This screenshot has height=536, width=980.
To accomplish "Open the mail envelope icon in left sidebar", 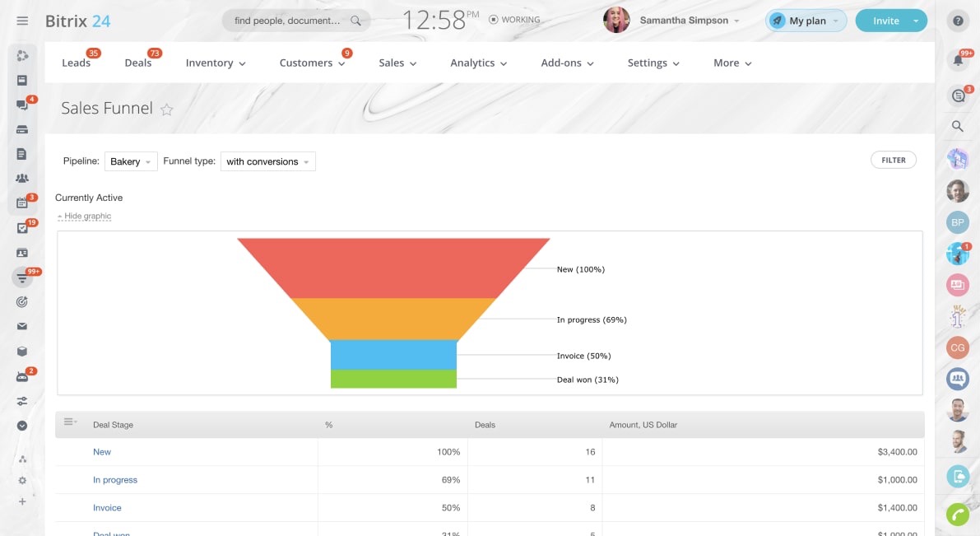I will coord(22,326).
